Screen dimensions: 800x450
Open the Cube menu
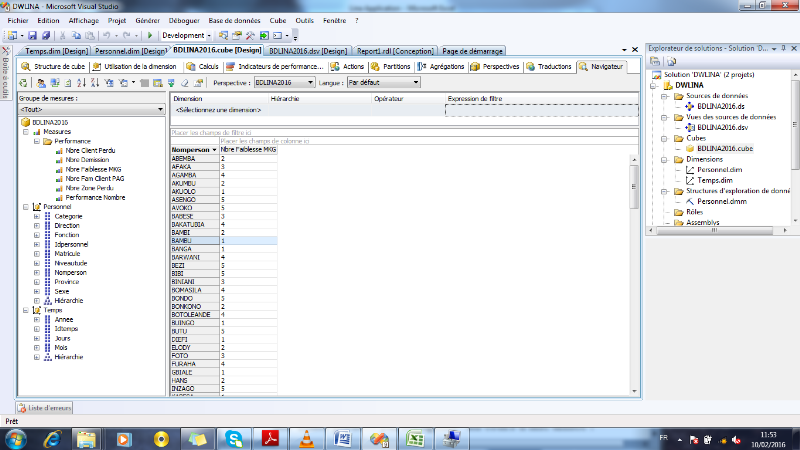click(x=278, y=20)
